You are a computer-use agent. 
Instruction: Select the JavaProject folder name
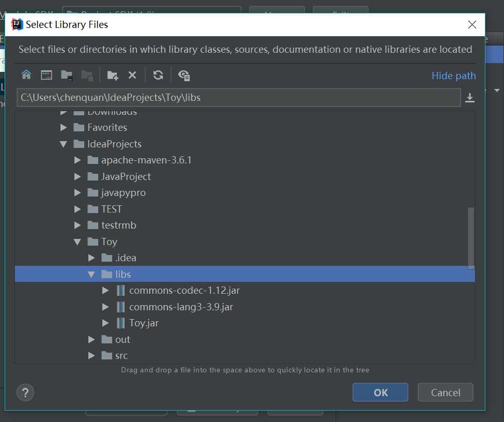[x=126, y=176]
